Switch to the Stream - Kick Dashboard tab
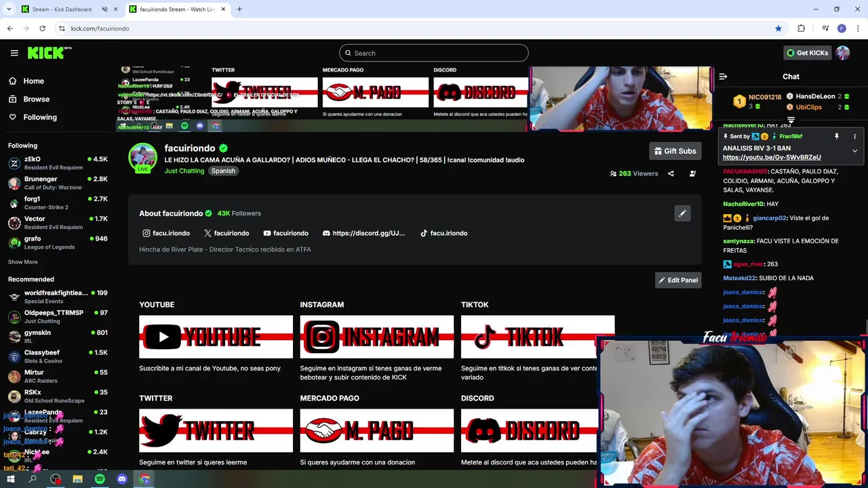The height and width of the screenshot is (488, 868). [x=62, y=9]
